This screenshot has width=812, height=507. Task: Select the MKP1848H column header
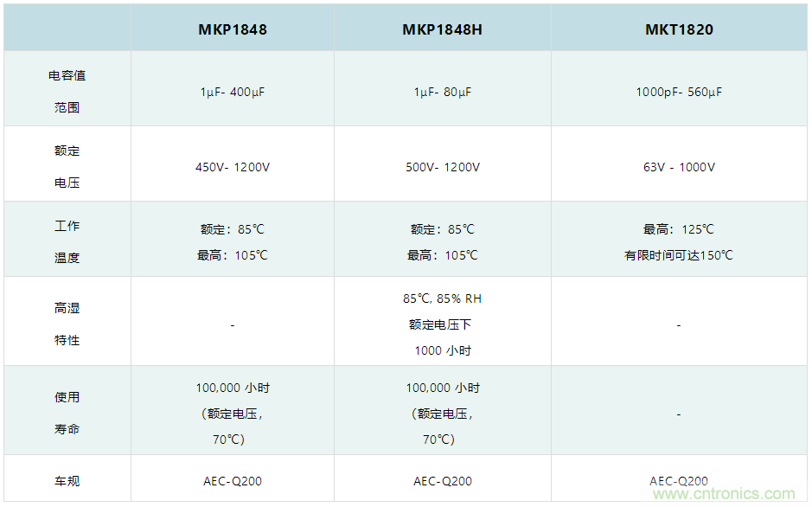pos(442,29)
